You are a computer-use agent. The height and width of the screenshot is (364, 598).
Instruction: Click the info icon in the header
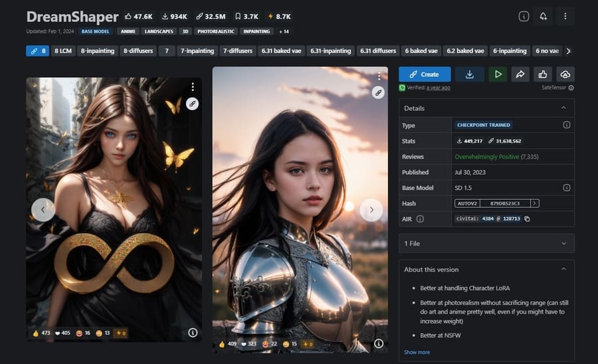[524, 17]
